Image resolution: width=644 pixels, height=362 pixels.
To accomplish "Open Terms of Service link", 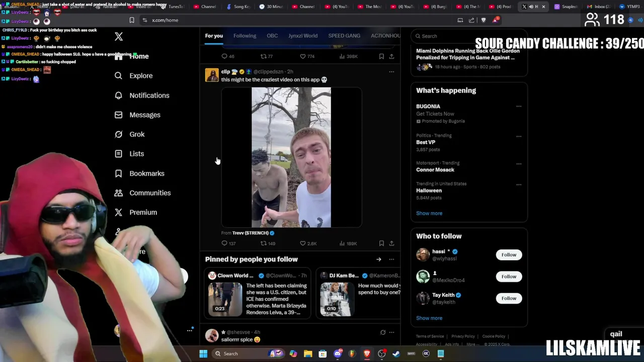I will click(x=430, y=336).
